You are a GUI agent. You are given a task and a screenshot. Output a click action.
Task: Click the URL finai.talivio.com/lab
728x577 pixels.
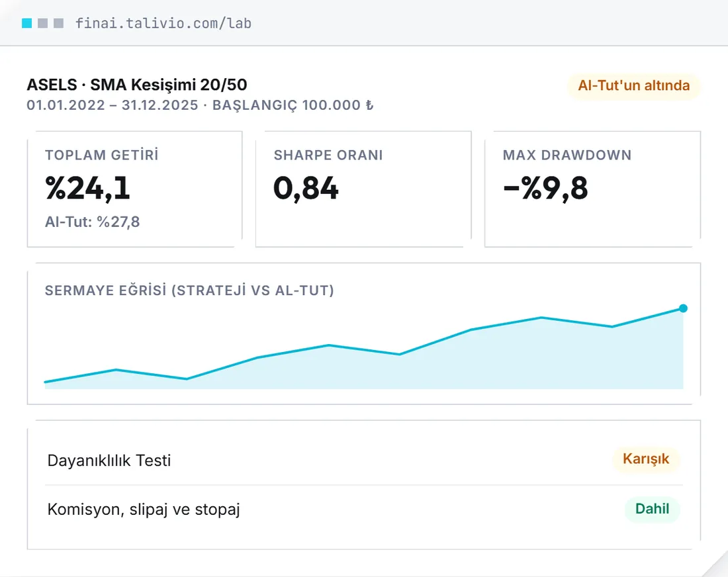point(163,23)
